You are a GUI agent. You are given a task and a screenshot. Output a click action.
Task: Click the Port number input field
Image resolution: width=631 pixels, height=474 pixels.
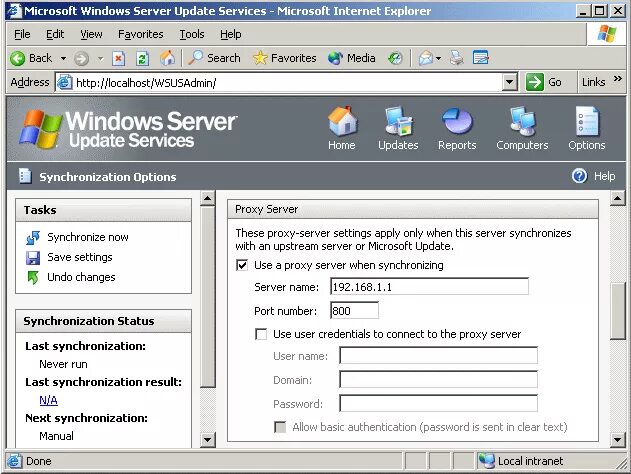click(x=354, y=311)
